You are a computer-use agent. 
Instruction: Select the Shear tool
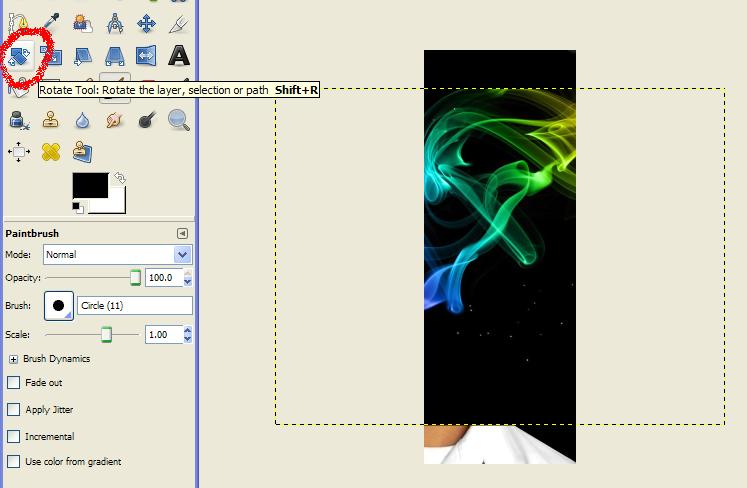point(83,56)
